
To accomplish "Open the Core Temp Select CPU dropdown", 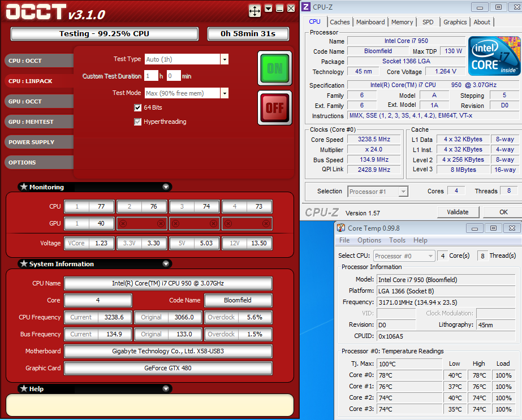I will (430, 256).
